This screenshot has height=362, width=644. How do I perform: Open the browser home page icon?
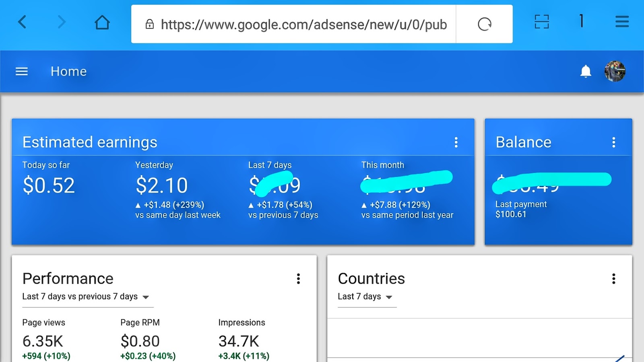tap(102, 22)
